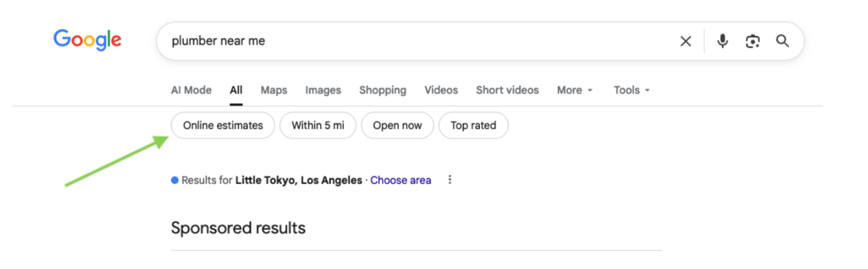Open Google Lens image search
Image resolution: width=868 pixels, height=269 pixels.
[x=752, y=41]
